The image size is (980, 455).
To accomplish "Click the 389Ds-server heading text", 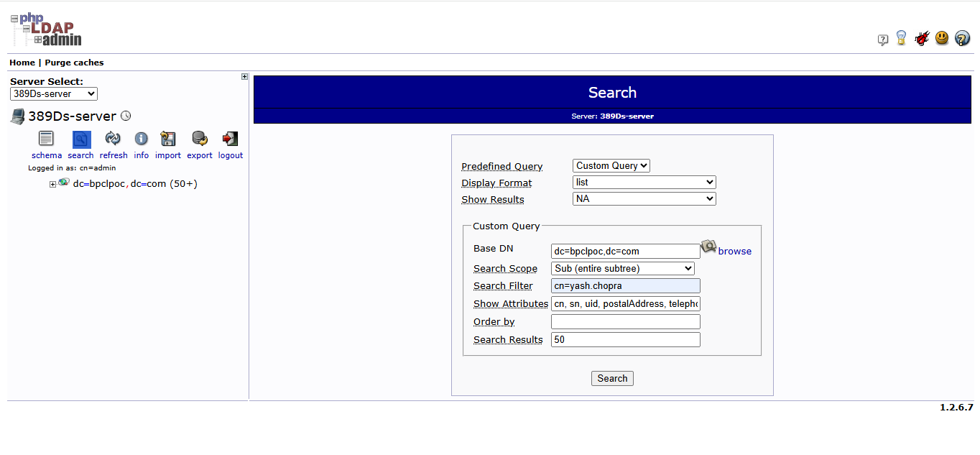I will [72, 116].
